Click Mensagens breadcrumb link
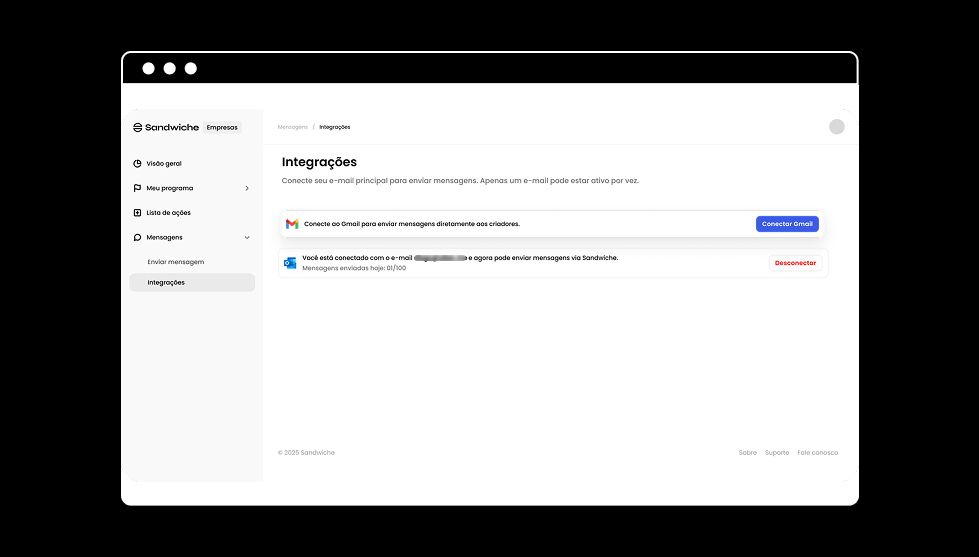This screenshot has width=979, height=557. pyautogui.click(x=293, y=127)
